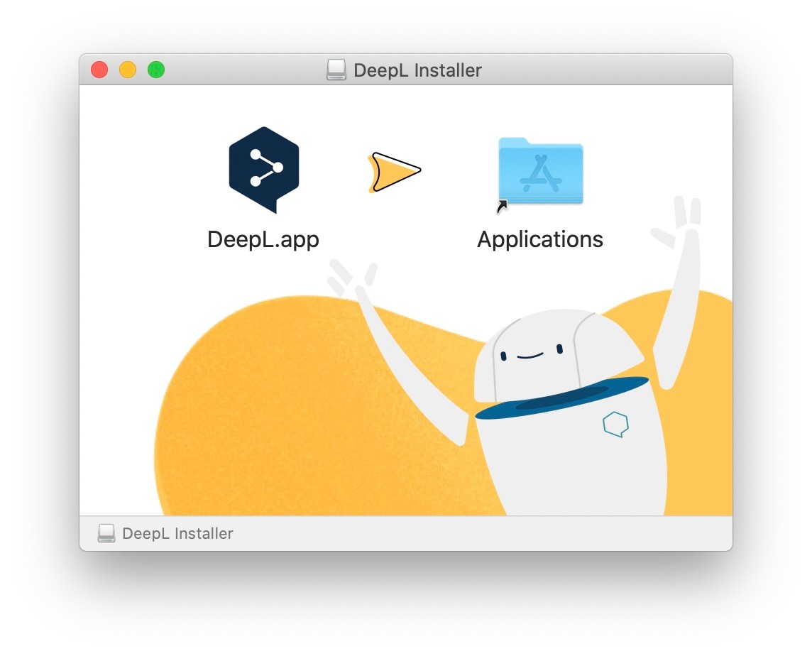Zoom the window with the green button
This screenshot has height=656, width=812.
pos(156,70)
